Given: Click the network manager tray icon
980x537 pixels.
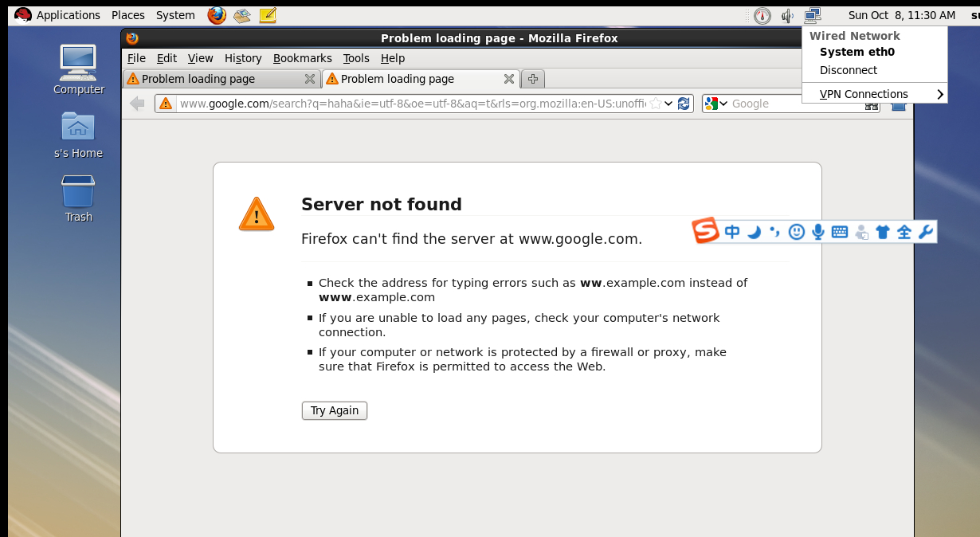Looking at the screenshot, I should click(812, 15).
